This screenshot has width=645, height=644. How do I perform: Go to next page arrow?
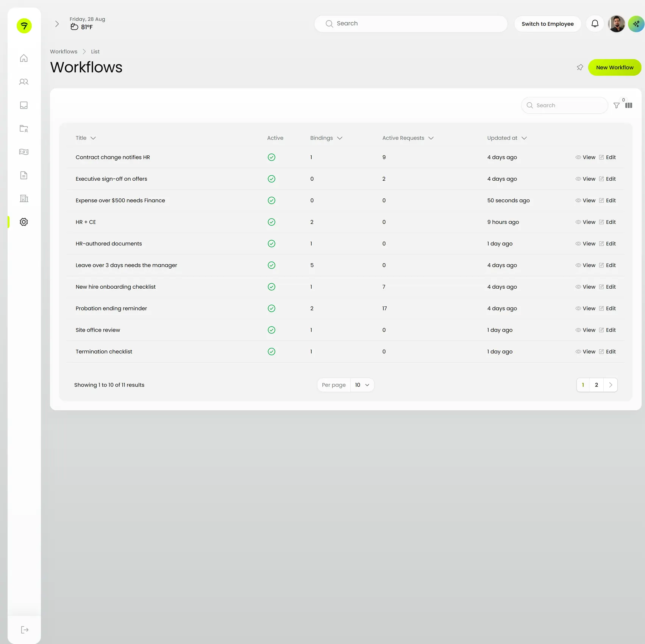pyautogui.click(x=611, y=385)
